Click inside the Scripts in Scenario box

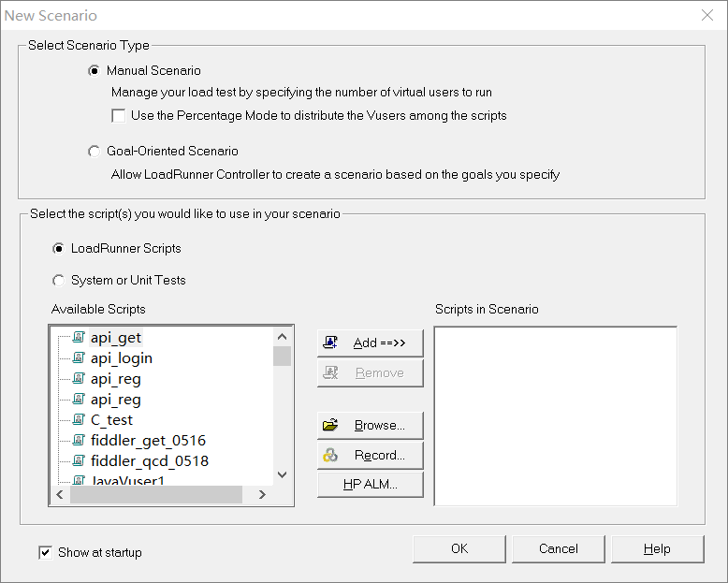555,415
